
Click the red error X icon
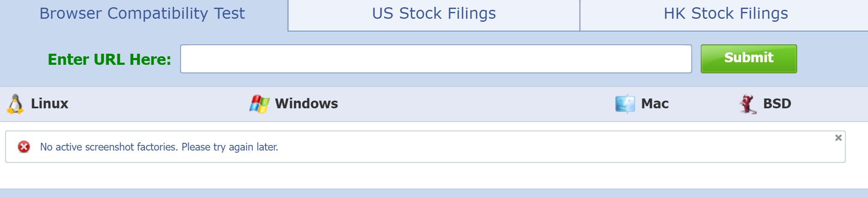(x=24, y=147)
